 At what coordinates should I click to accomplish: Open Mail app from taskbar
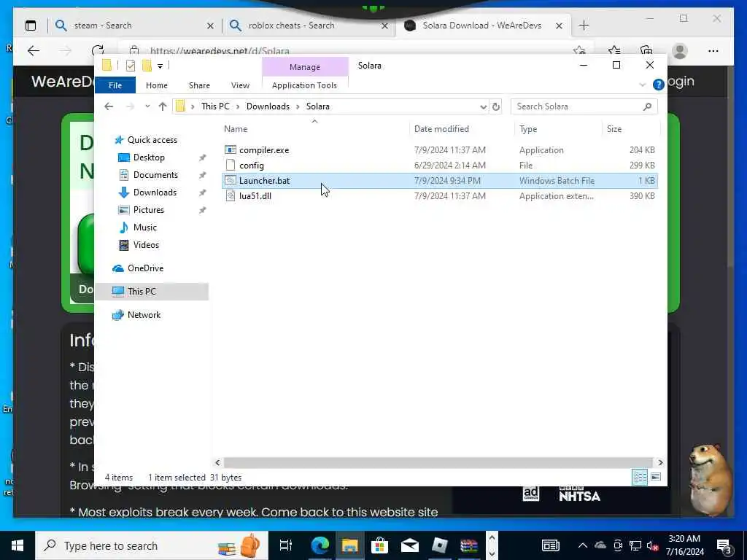pos(410,545)
